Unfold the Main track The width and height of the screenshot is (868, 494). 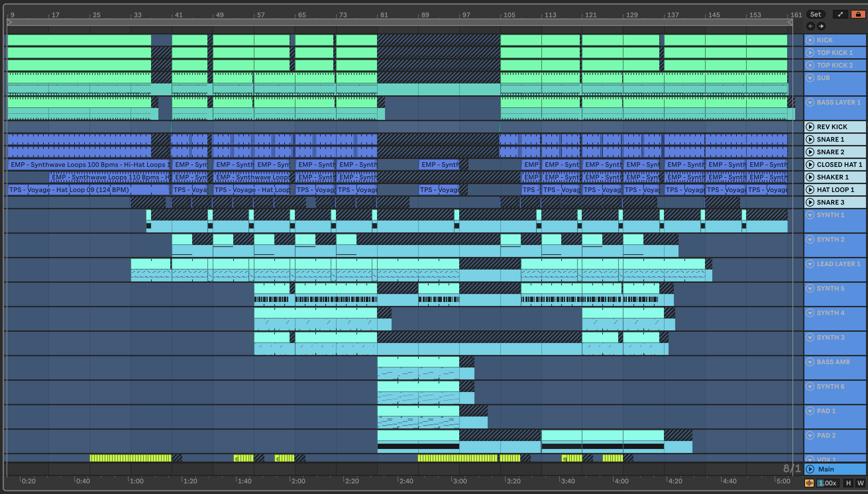tap(810, 469)
